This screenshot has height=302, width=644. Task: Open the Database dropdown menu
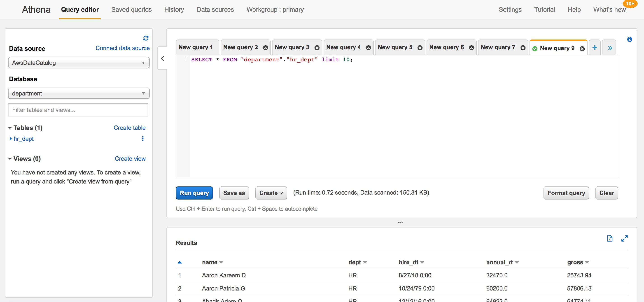79,93
